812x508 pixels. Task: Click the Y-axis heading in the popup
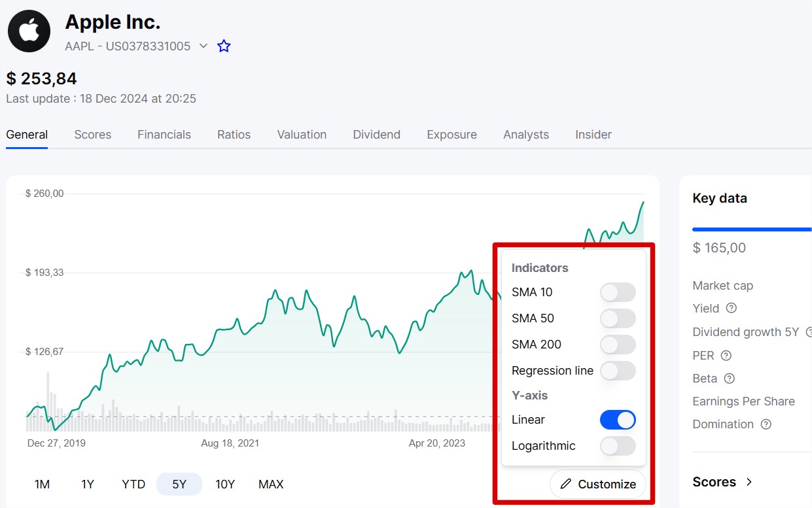529,396
